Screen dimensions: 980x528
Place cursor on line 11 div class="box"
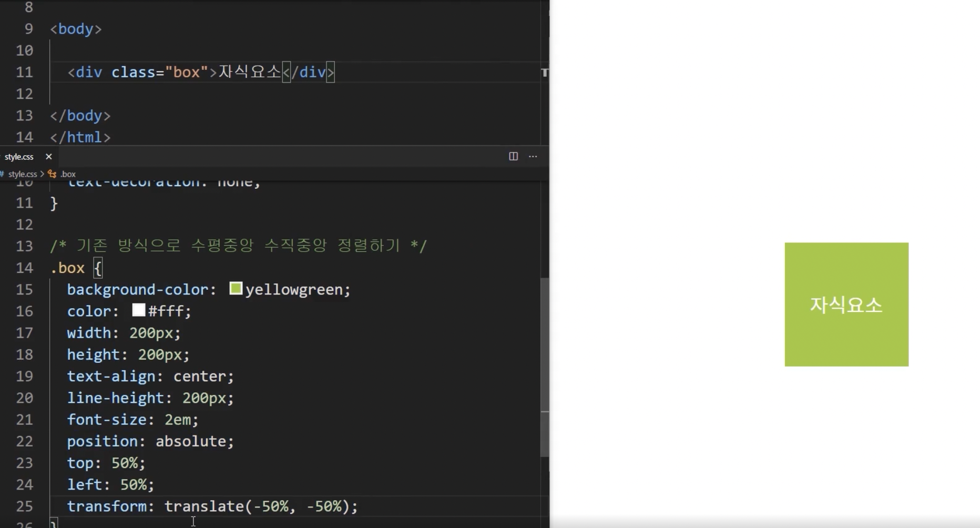[x=201, y=72]
